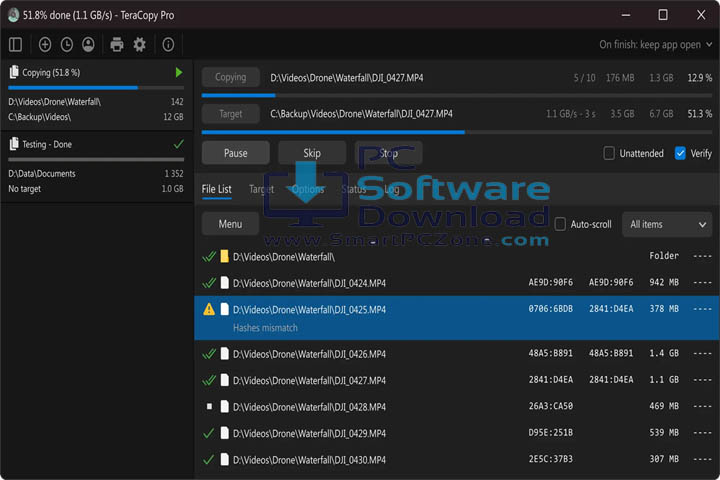Switch to the File List tab
Viewport: 720px width, 480px height.
pyautogui.click(x=216, y=189)
